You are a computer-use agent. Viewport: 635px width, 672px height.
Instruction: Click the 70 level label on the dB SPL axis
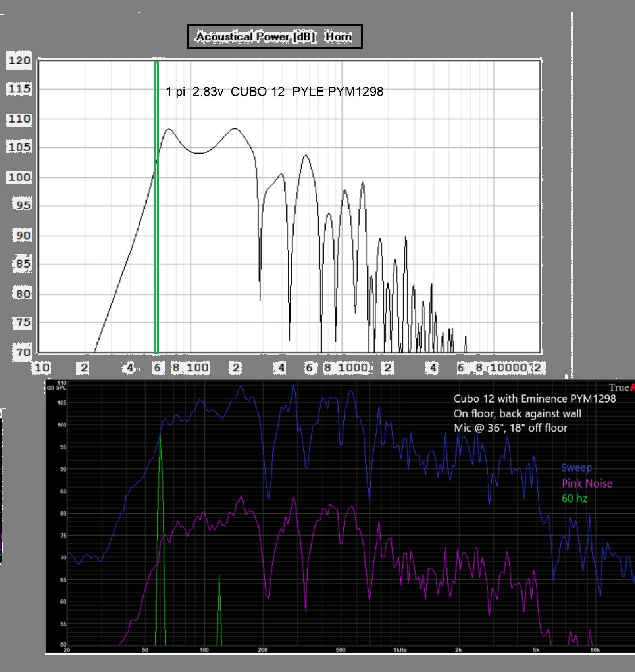click(x=63, y=557)
